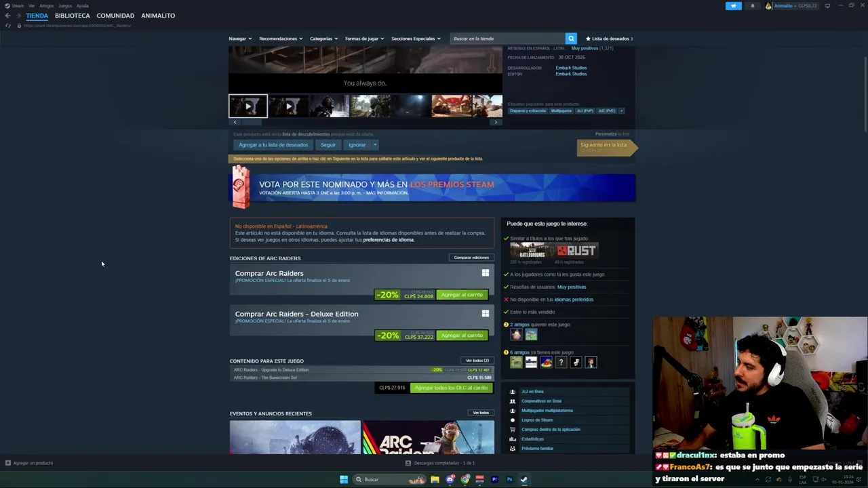
Task: Click the media strip horizontal scrollbar
Action: pos(252,122)
